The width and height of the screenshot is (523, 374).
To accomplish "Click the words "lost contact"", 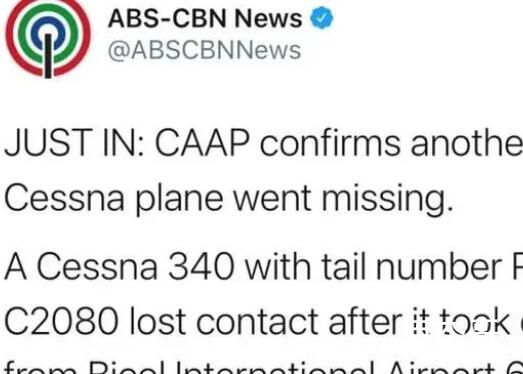I will click(223, 321).
